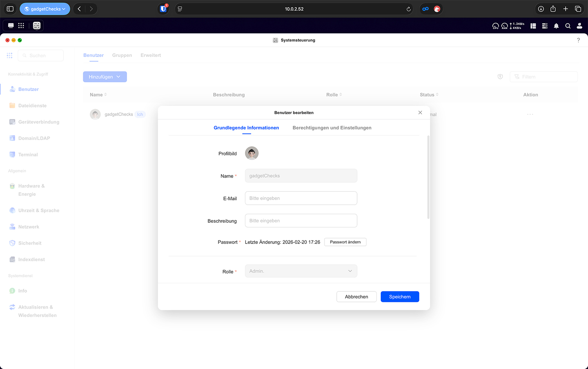Click the browser downloads icon

[x=541, y=9]
